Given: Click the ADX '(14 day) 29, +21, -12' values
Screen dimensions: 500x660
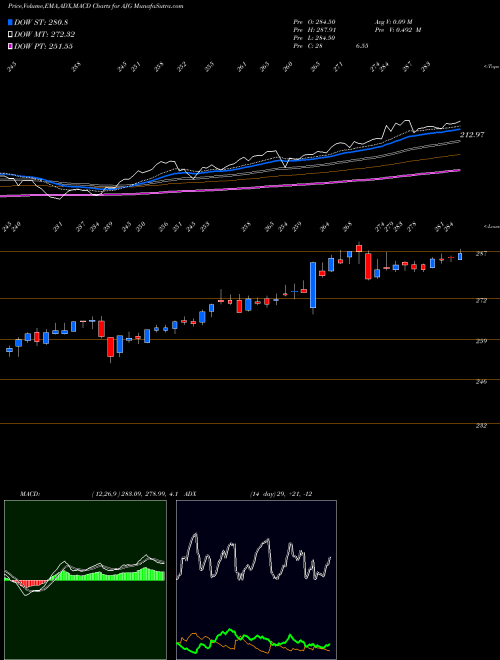Looking at the screenshot, I should [280, 494].
